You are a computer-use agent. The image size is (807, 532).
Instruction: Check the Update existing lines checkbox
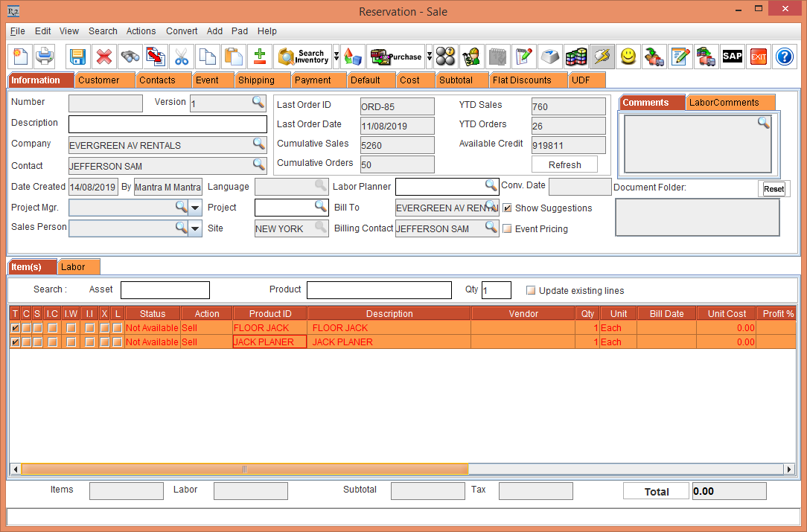coord(531,289)
